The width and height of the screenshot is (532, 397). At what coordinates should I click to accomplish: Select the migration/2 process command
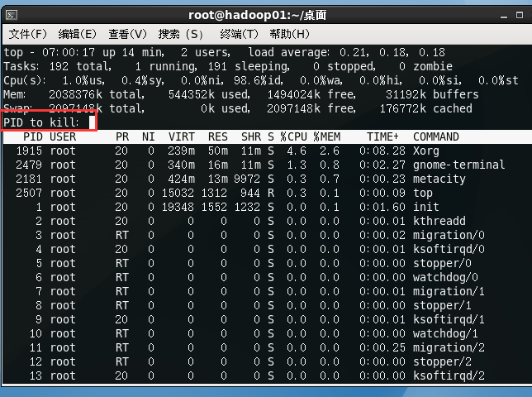point(449,347)
